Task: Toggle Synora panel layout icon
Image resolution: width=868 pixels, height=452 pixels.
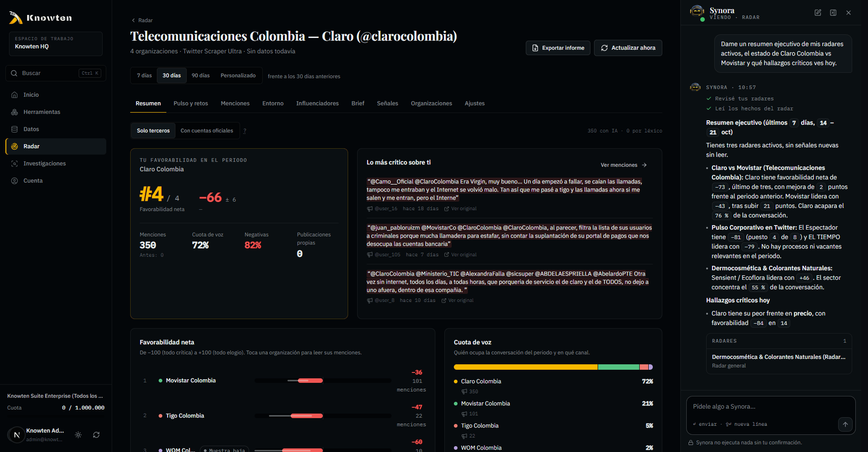Action: 833,13
